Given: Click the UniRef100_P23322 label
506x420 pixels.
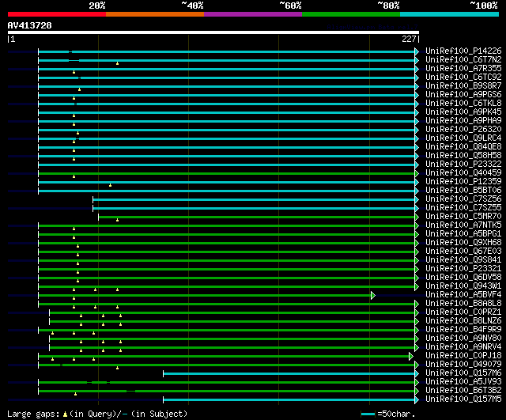Looking at the screenshot, I should click(x=463, y=165).
